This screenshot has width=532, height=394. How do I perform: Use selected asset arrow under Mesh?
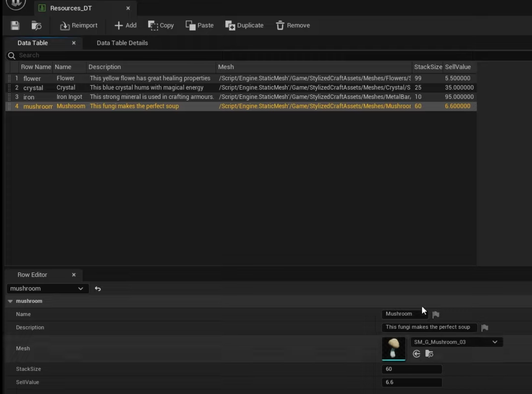point(417,354)
